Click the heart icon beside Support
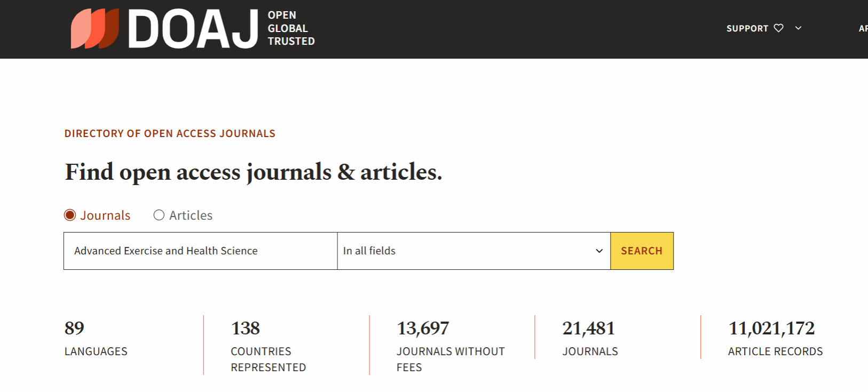868x392 pixels. 778,28
